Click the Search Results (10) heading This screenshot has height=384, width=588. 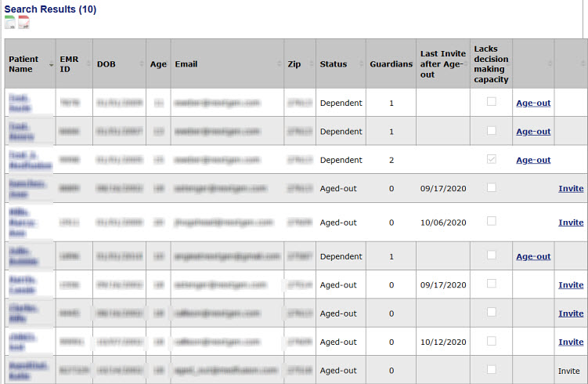[x=50, y=9]
